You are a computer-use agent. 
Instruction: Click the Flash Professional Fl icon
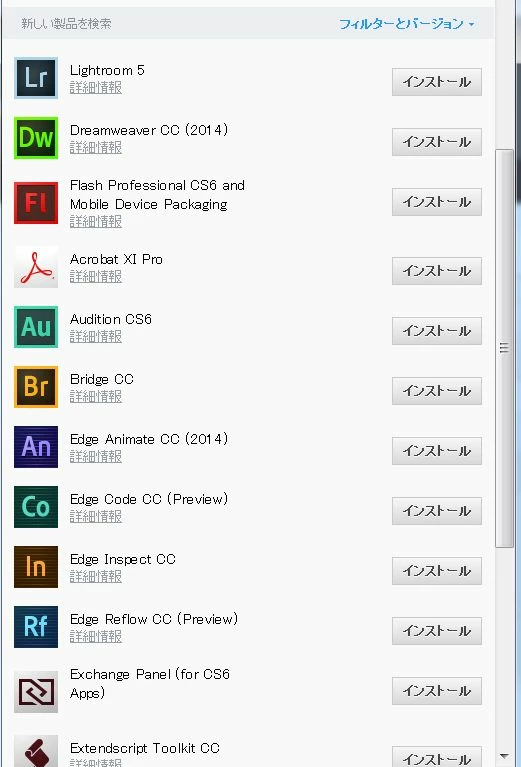click(36, 203)
